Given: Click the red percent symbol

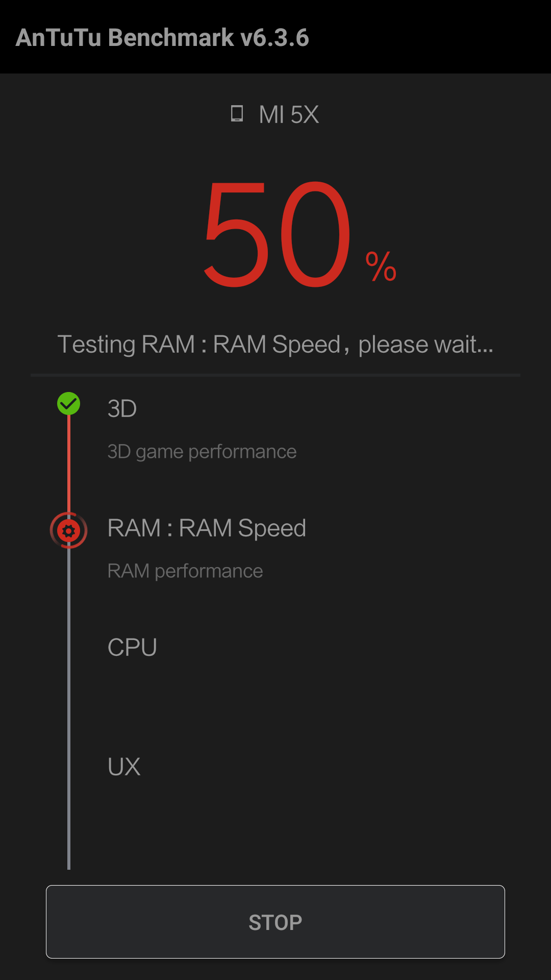Looking at the screenshot, I should click(x=381, y=266).
